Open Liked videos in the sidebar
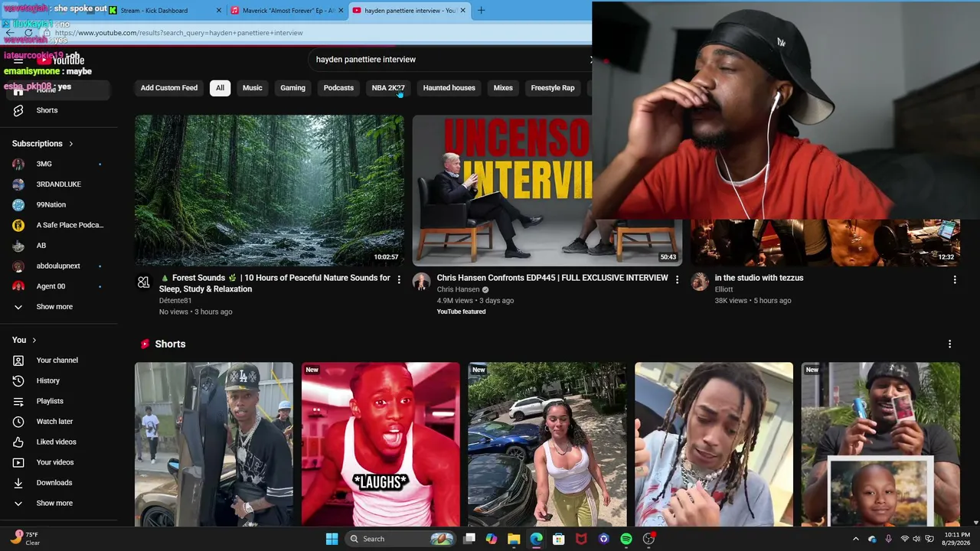The height and width of the screenshot is (551, 980). (57, 442)
